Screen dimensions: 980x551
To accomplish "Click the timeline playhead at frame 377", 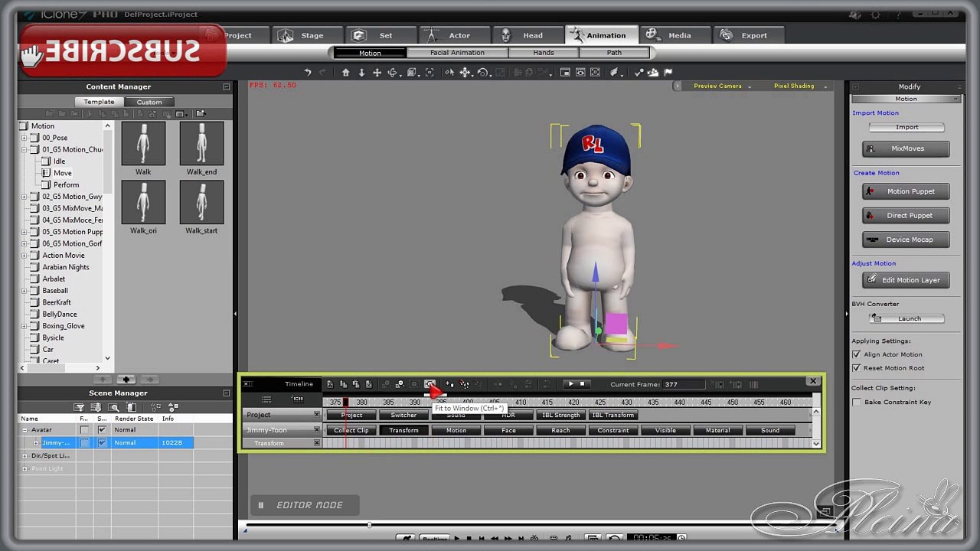I will coord(346,403).
